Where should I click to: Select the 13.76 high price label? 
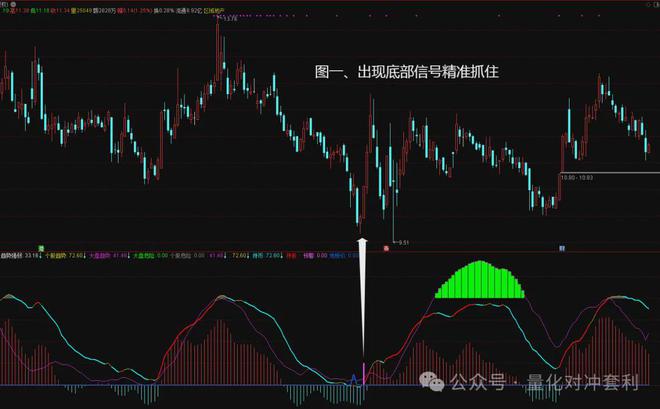pos(230,19)
